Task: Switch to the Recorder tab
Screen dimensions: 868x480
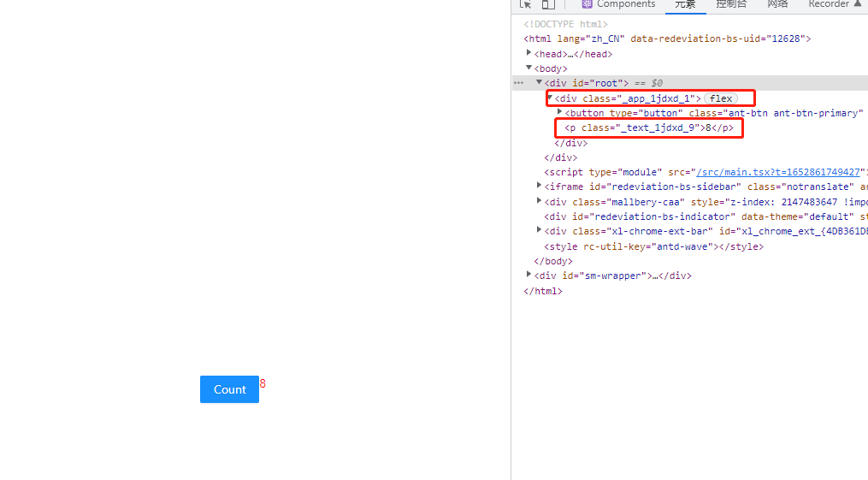Action: coord(828,4)
